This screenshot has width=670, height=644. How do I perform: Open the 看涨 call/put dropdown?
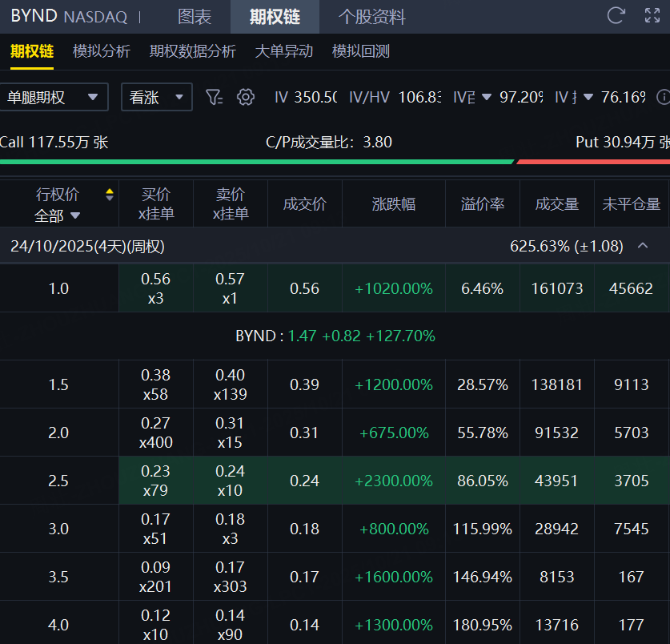tap(156, 97)
